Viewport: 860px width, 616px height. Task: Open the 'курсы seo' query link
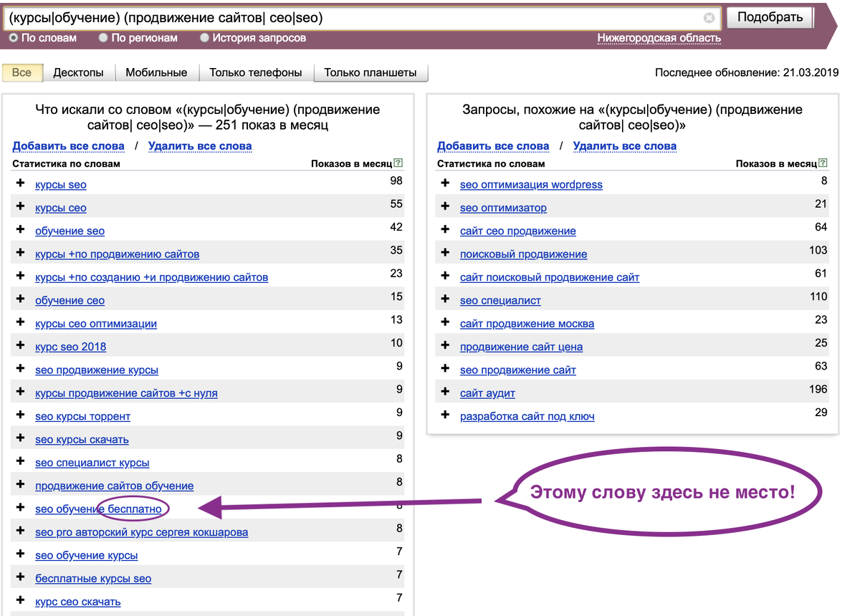(x=61, y=185)
